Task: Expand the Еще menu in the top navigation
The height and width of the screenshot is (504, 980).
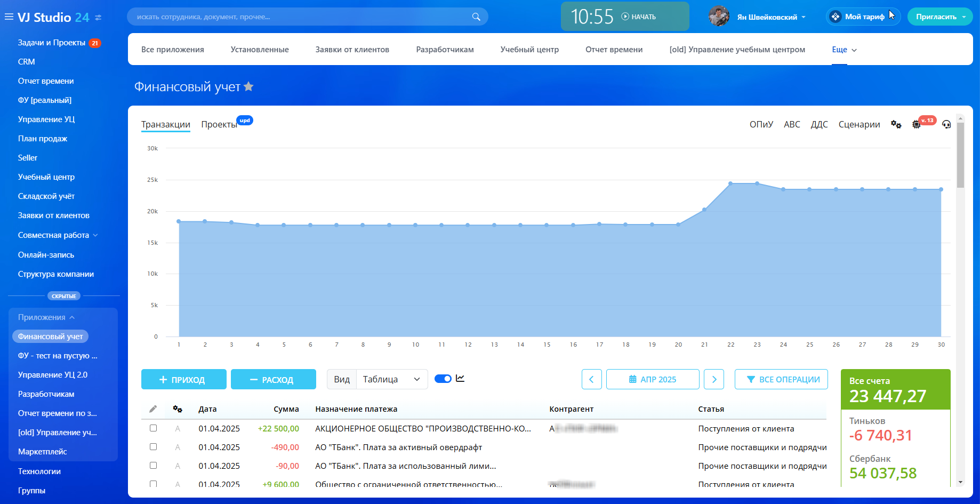Action: [844, 50]
